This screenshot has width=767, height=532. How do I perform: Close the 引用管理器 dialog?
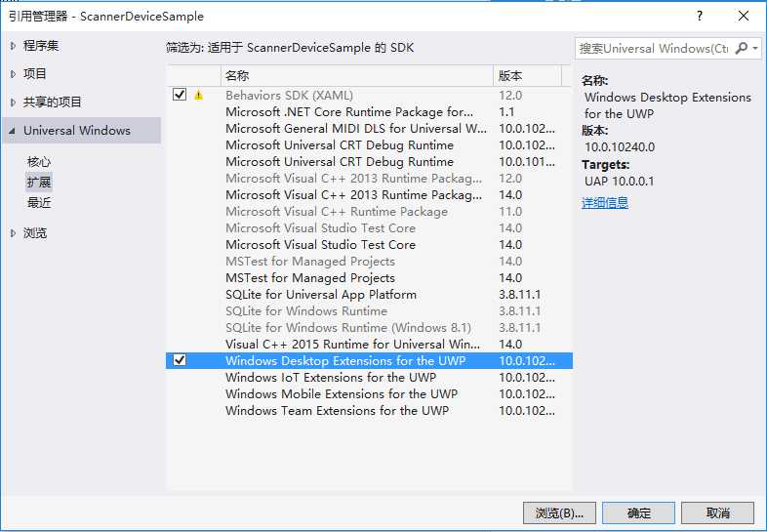tap(743, 17)
